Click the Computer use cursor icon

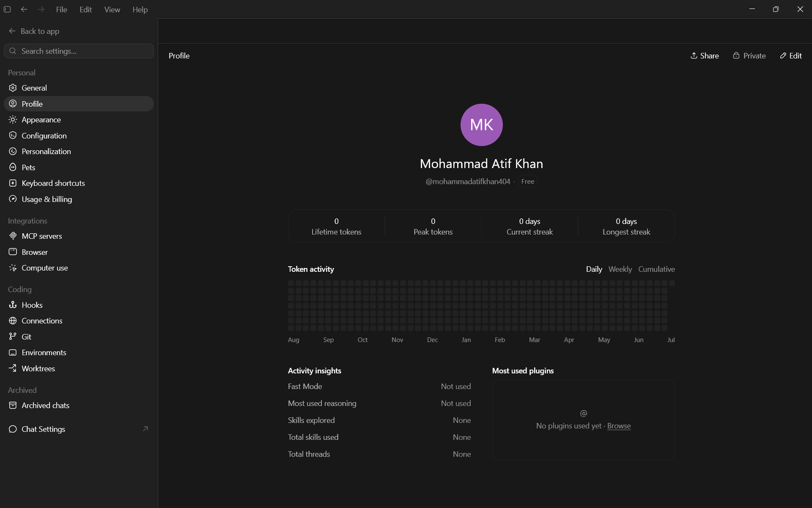13,268
